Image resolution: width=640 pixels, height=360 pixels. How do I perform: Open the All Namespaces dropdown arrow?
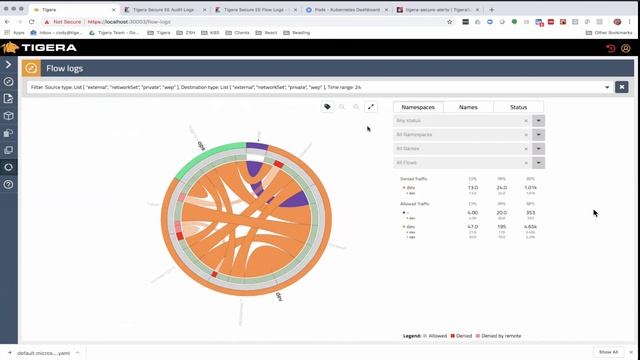tap(538, 135)
